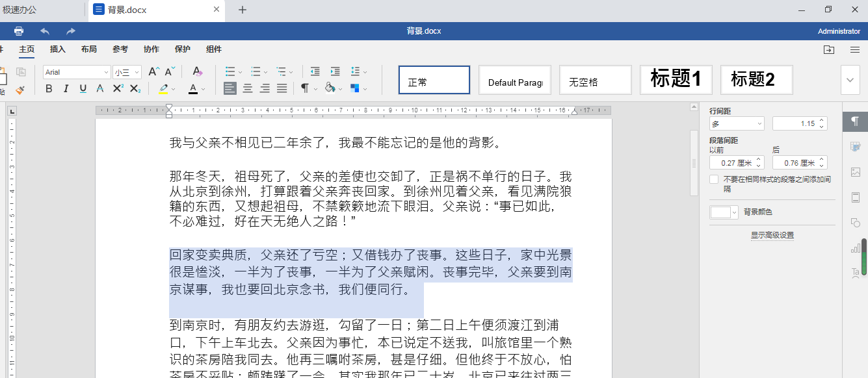
Task: Open the 布局 tab
Action: pyautogui.click(x=89, y=49)
